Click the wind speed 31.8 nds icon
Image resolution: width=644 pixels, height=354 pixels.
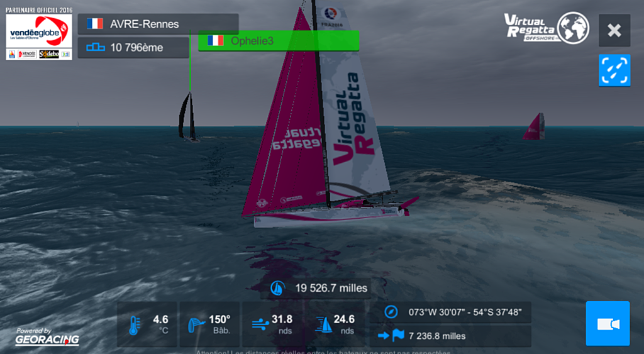point(260,325)
